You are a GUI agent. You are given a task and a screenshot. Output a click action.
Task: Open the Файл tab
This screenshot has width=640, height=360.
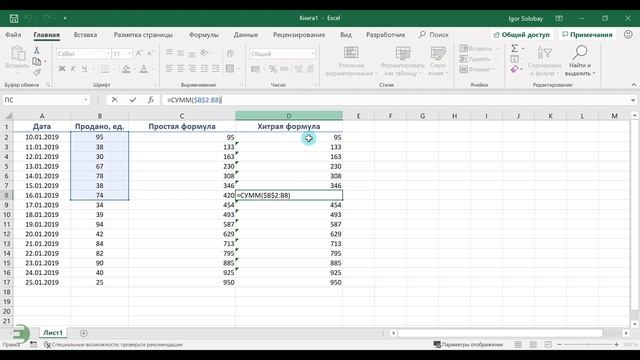coord(13,35)
